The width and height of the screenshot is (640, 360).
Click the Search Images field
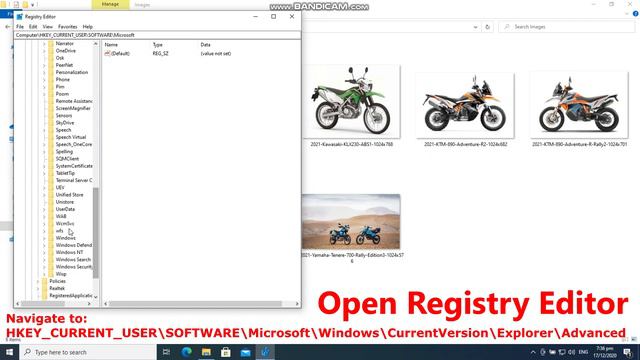click(x=567, y=27)
